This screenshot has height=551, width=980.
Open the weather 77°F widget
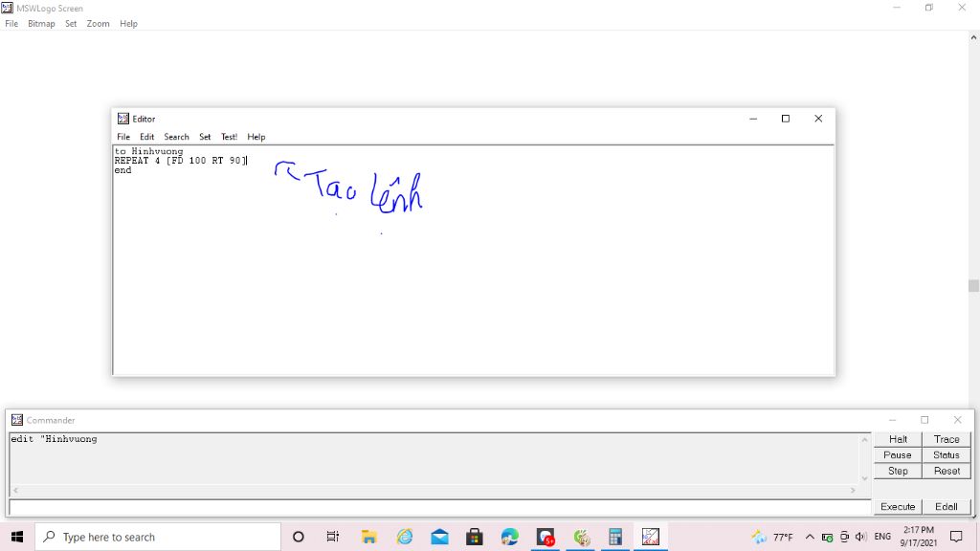(772, 537)
